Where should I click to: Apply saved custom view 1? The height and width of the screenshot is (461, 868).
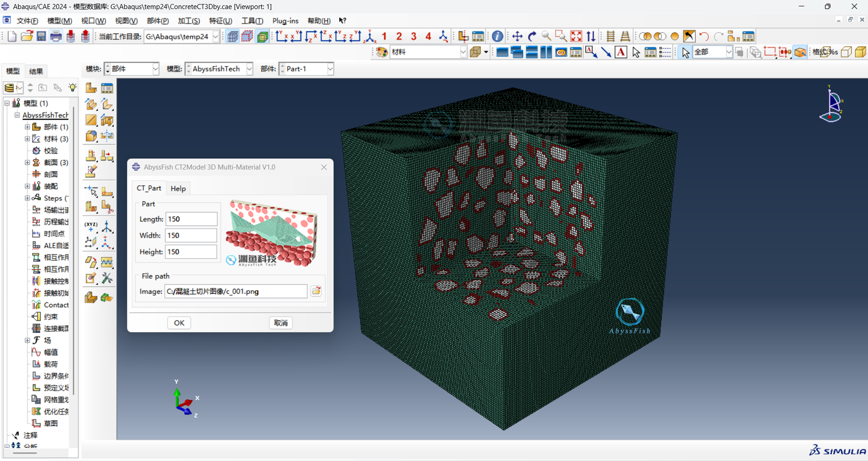pyautogui.click(x=385, y=36)
